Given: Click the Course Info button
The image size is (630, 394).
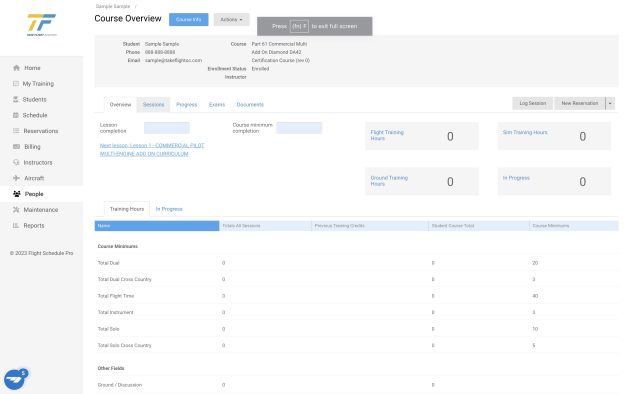Looking at the screenshot, I should pyautogui.click(x=188, y=19).
